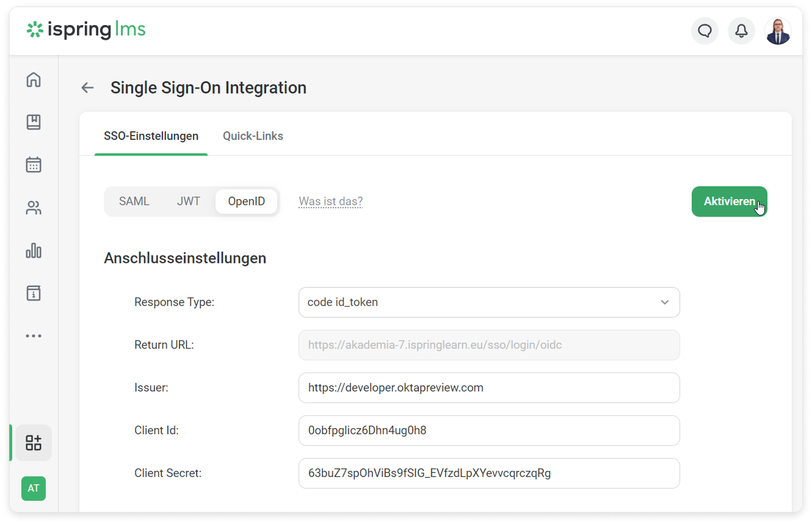The height and width of the screenshot is (524, 812).
Task: Select the OpenID protocol option
Action: point(247,202)
